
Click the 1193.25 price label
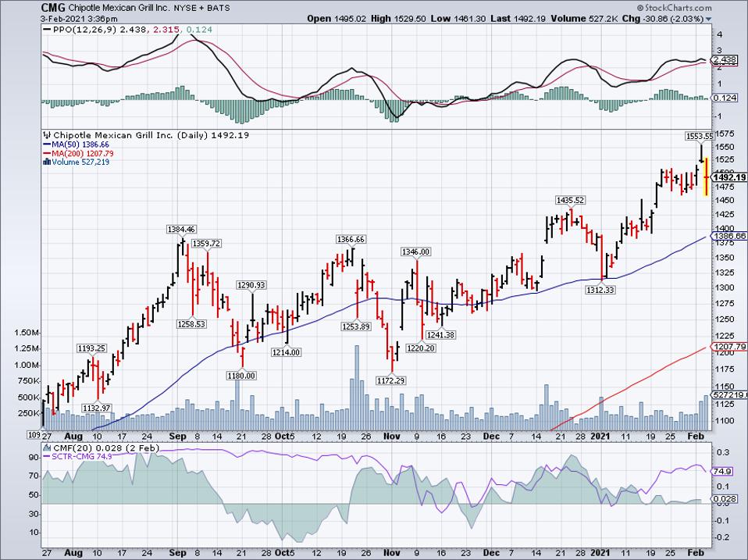[92, 348]
